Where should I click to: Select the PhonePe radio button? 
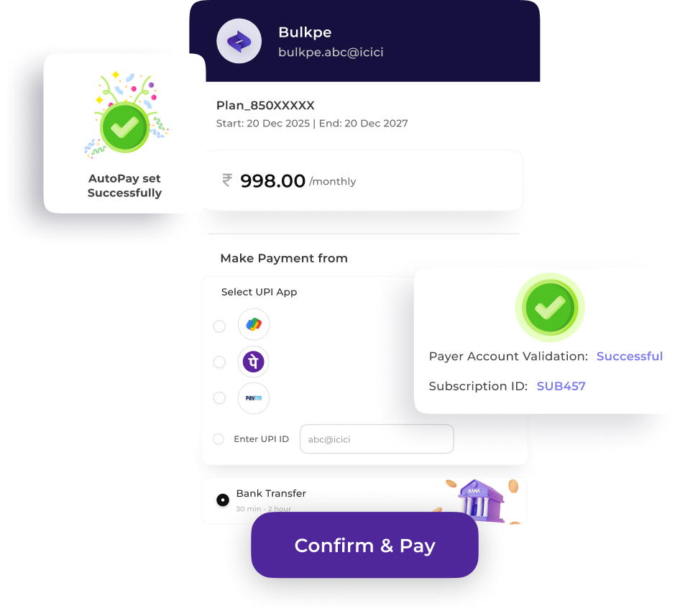coord(219,362)
